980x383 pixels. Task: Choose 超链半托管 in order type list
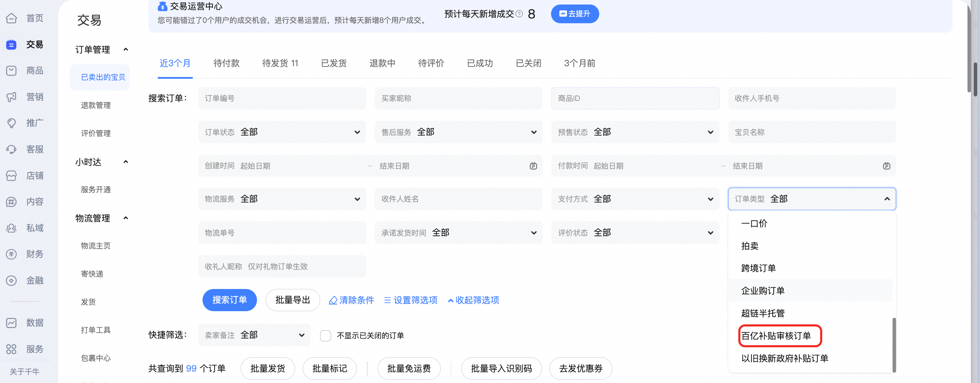810,313
